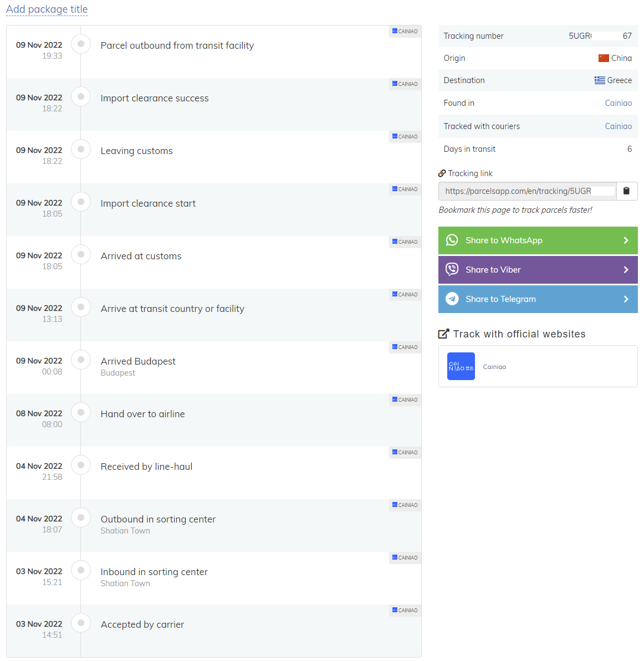Click 'Received by line-haul' status text
This screenshot has width=644, height=661.
(x=146, y=467)
